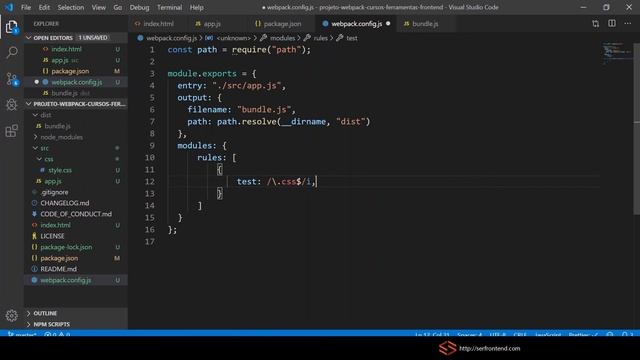Open index.html in project file tree
Viewport: 640px width, 360px height.
(x=76, y=225)
